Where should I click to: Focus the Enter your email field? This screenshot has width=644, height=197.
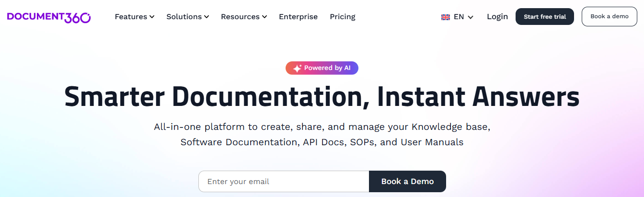pyautogui.click(x=284, y=182)
